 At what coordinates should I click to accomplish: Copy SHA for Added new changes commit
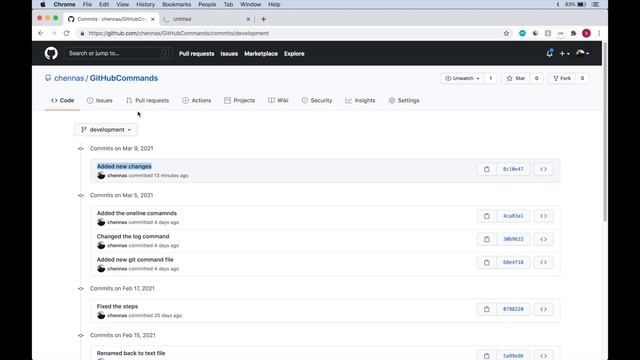tap(487, 169)
